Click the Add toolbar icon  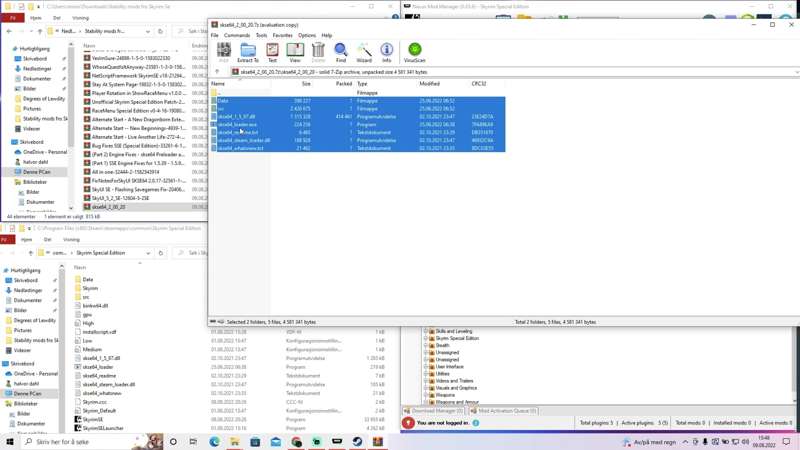click(x=224, y=52)
